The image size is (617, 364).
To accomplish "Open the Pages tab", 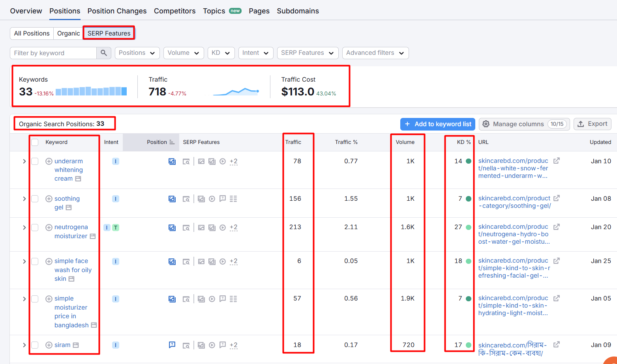I will coord(259,11).
